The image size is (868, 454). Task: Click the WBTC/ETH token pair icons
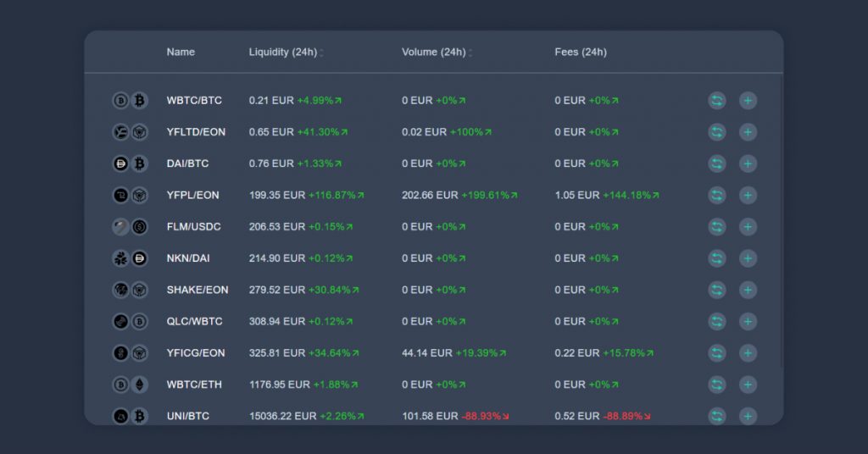pyautogui.click(x=130, y=385)
